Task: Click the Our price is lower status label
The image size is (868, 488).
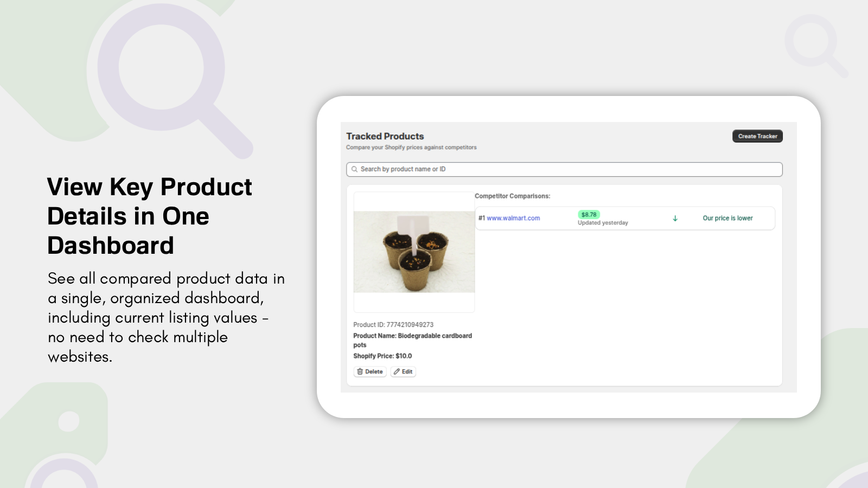Action: [x=727, y=218]
